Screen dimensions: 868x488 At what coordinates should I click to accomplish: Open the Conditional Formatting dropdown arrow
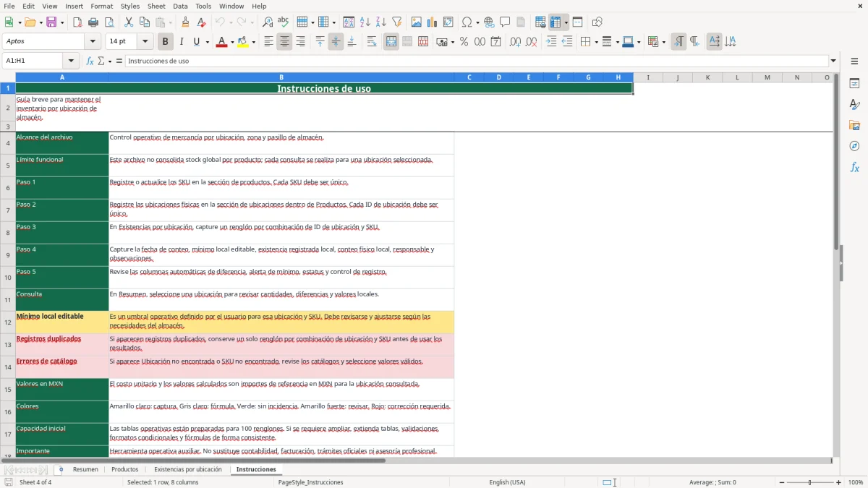click(664, 42)
